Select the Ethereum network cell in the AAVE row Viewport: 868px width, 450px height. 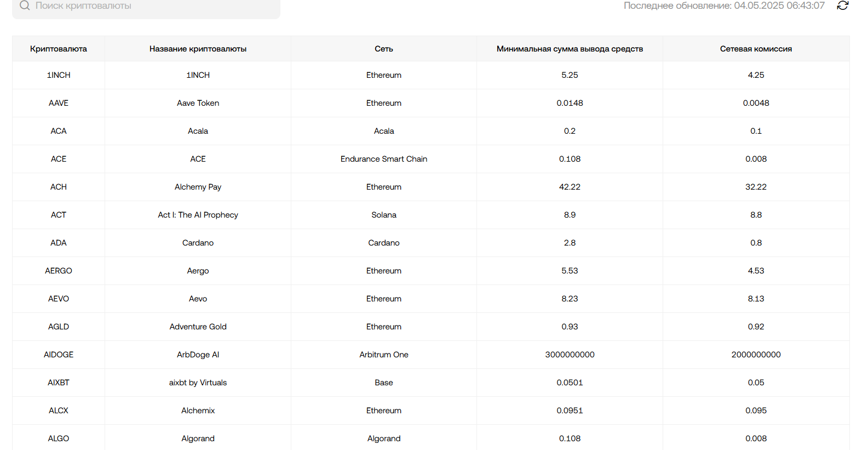(384, 103)
